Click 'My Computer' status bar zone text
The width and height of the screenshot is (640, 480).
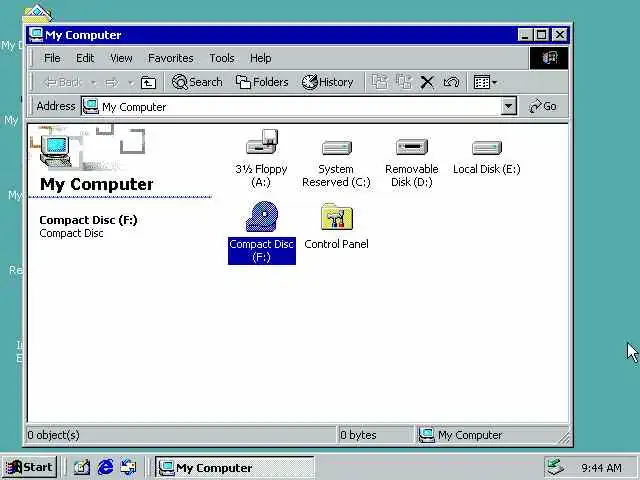pos(470,435)
